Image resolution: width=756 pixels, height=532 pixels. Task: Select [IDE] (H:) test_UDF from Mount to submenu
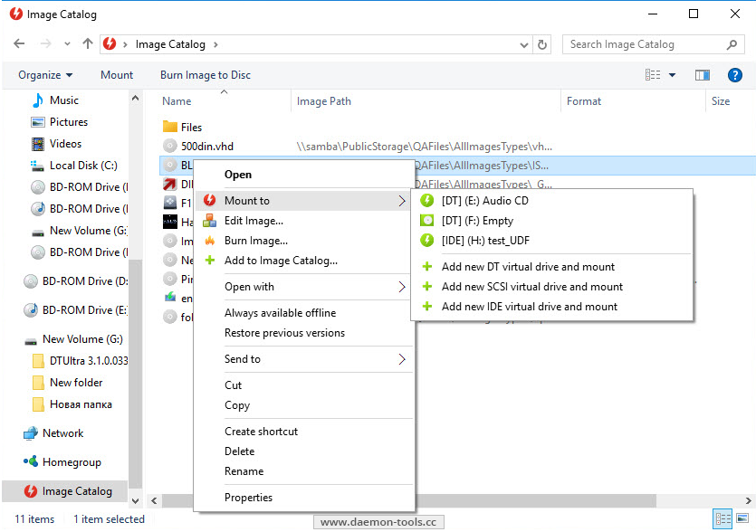484,240
